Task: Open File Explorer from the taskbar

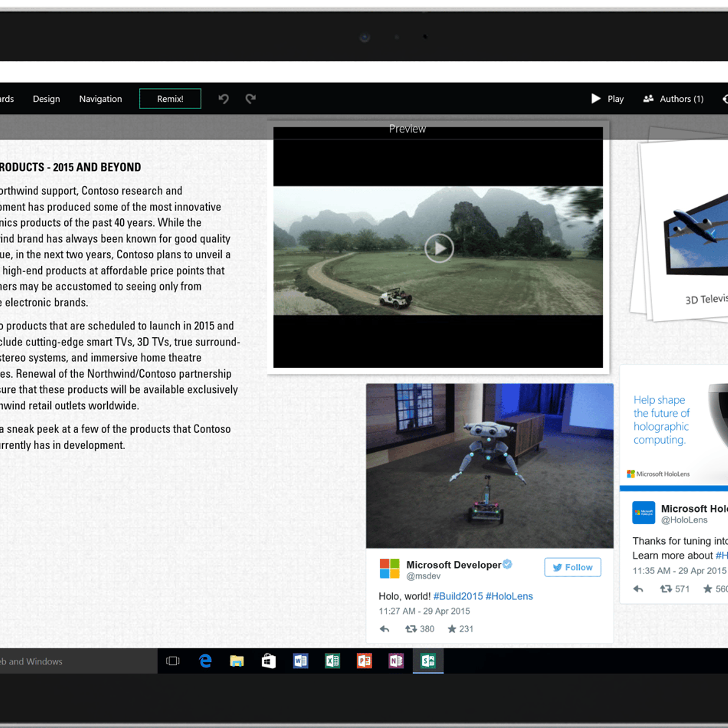Action: [237, 661]
